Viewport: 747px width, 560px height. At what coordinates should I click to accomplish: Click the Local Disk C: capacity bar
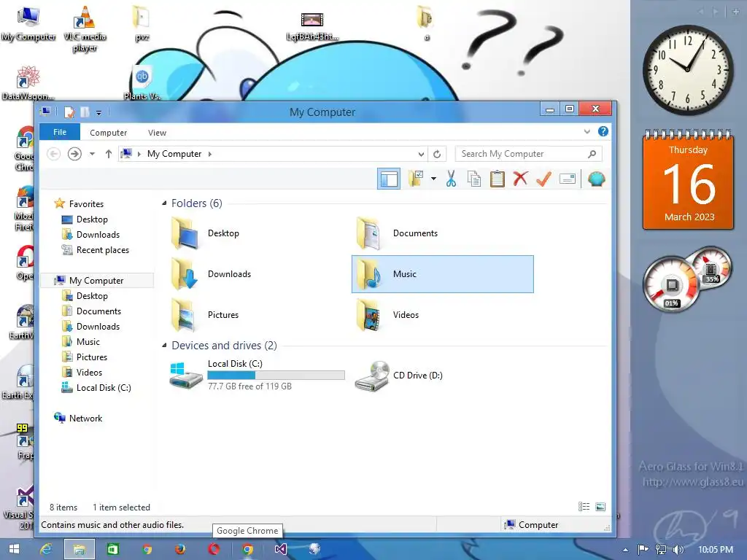[276, 376]
